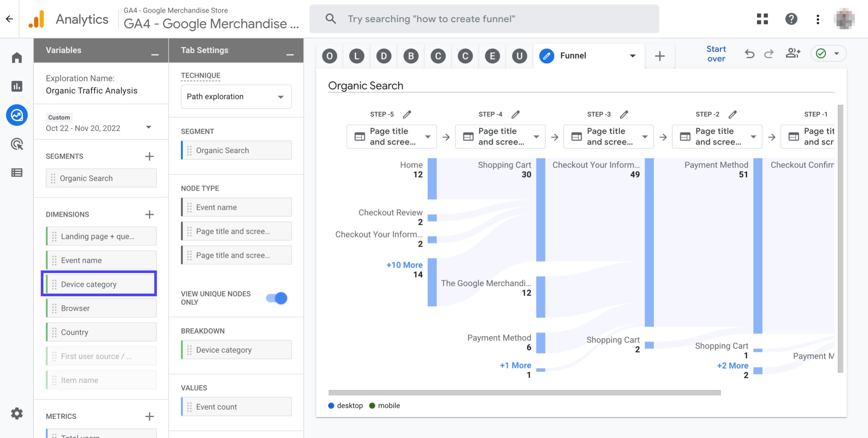868x438 pixels.
Task: Click the desktop blue legend dot
Action: 331,406
